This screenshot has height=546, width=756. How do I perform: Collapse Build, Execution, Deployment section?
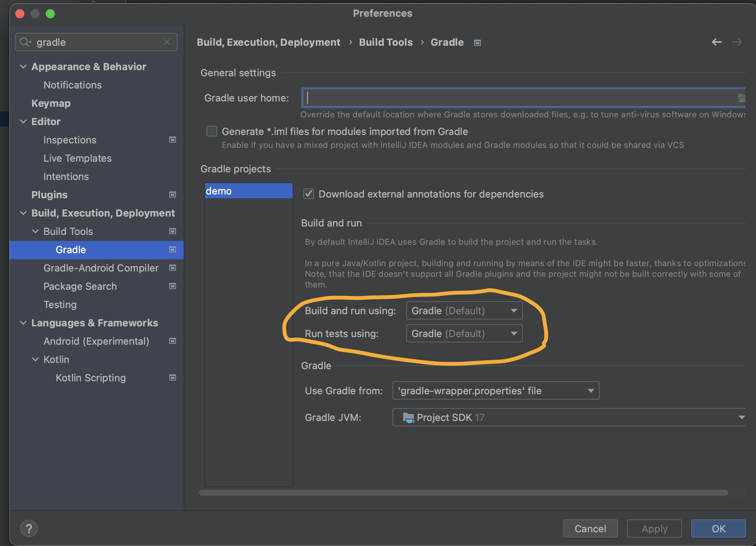pyautogui.click(x=23, y=213)
